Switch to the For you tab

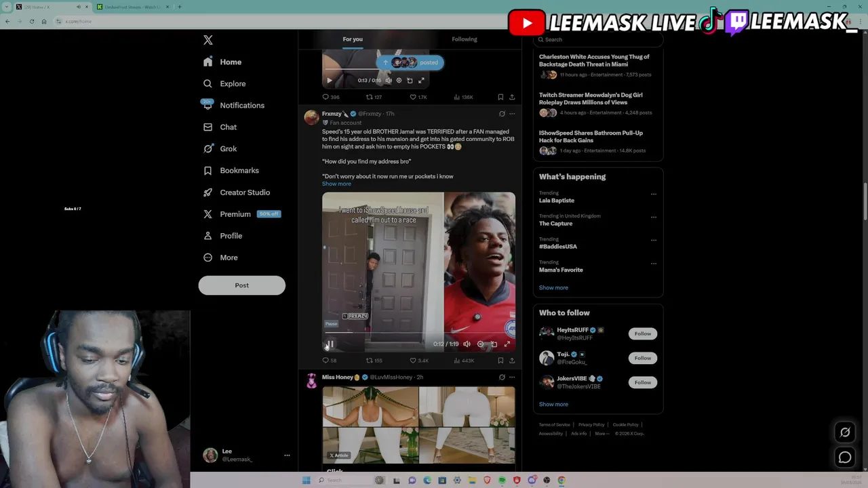pos(353,39)
